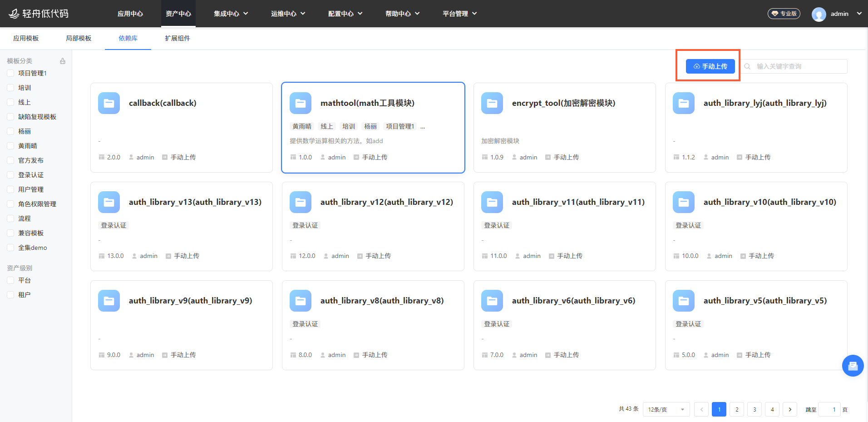
Task: Open the 12条/页 page size dropdown
Action: [x=666, y=409]
